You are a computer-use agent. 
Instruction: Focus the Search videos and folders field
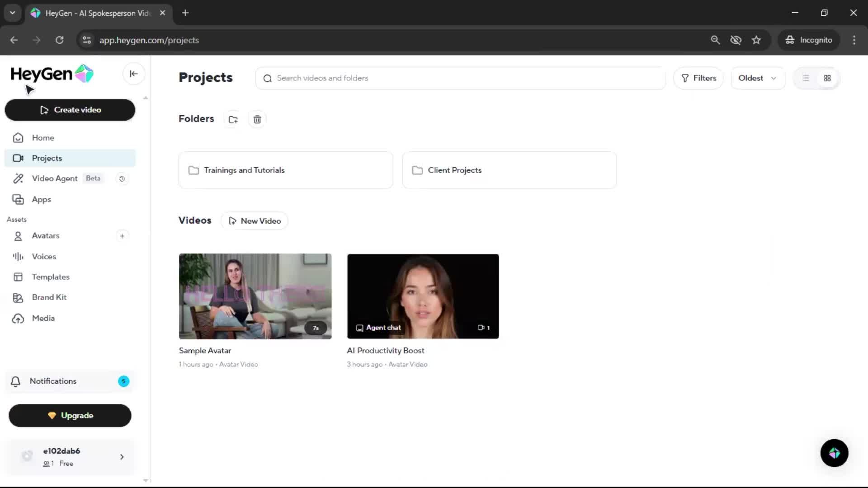click(461, 78)
